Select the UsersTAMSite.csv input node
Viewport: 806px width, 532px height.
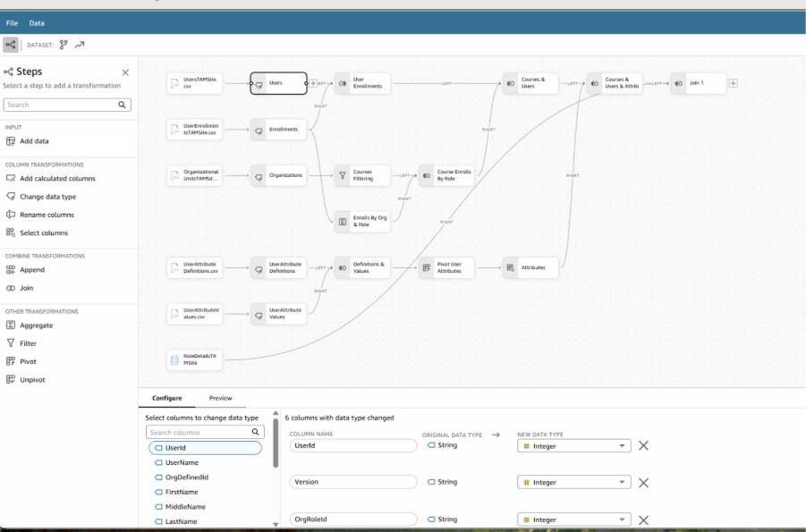195,83
